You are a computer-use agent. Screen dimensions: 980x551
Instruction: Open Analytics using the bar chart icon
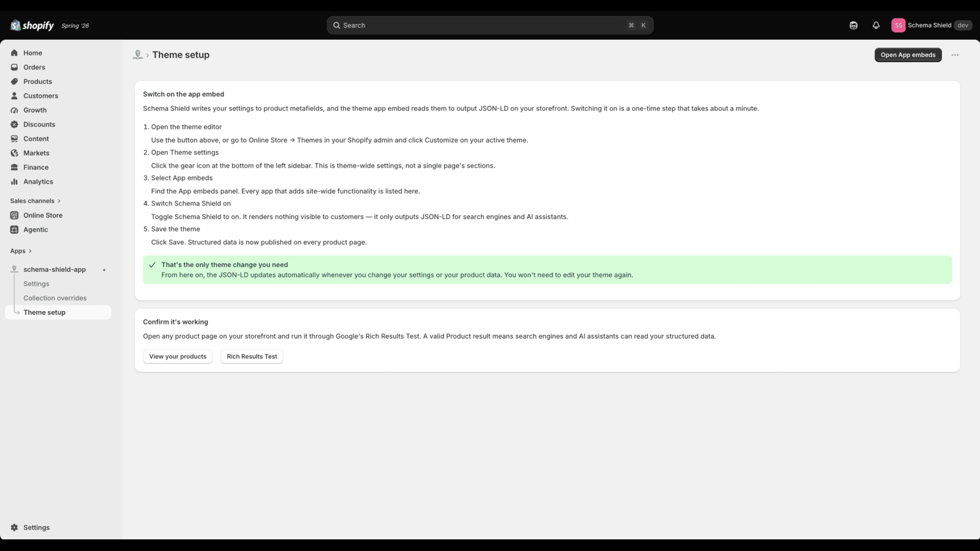point(14,182)
